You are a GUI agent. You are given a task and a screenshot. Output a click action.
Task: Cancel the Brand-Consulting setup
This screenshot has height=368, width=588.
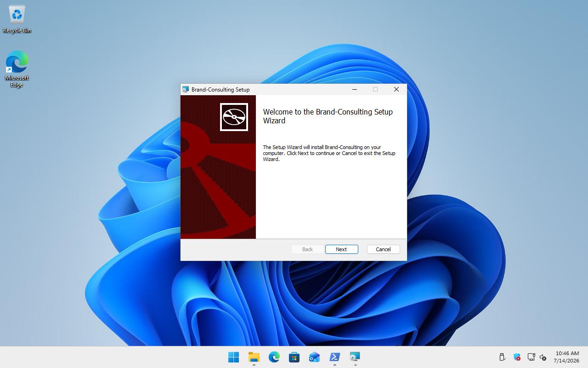[383, 249]
